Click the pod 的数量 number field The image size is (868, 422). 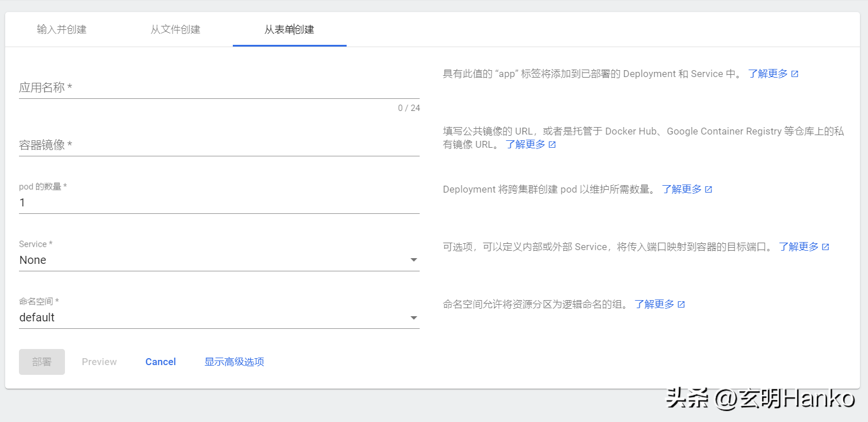click(218, 202)
